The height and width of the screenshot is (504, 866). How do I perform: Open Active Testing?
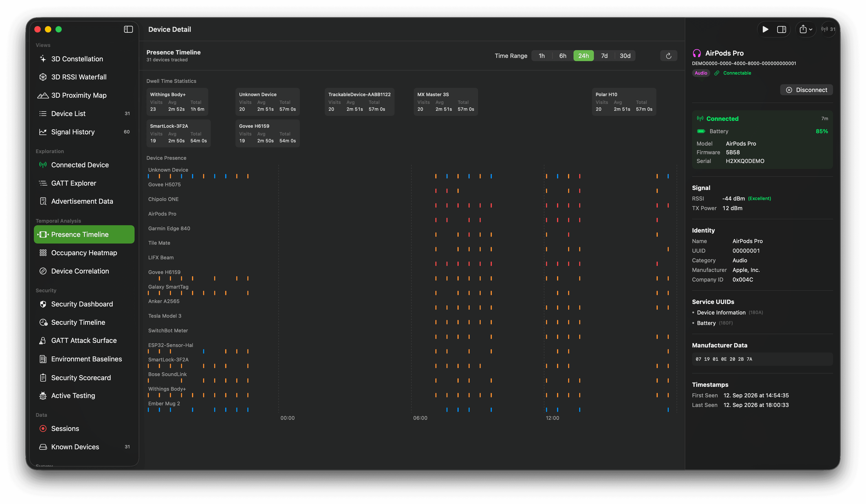[84, 395]
